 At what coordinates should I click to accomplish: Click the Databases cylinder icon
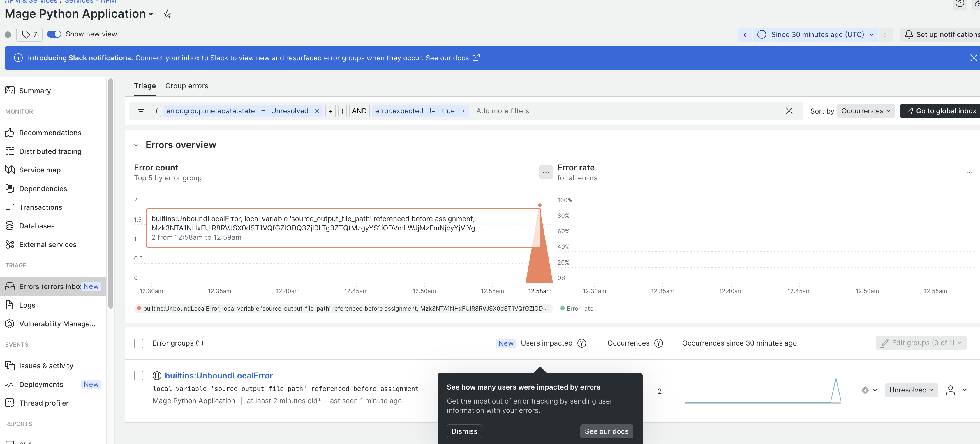[10, 225]
